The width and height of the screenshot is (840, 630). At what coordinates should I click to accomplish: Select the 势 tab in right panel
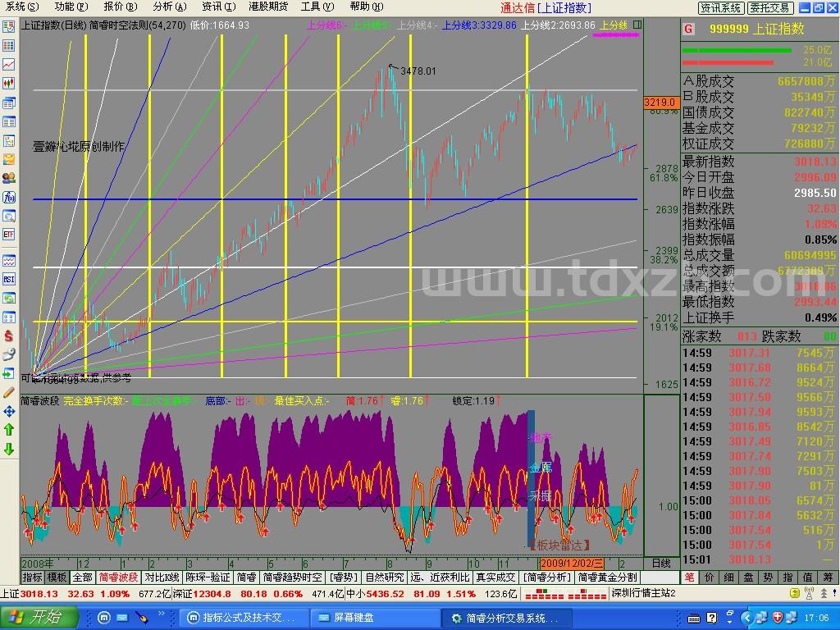click(768, 577)
